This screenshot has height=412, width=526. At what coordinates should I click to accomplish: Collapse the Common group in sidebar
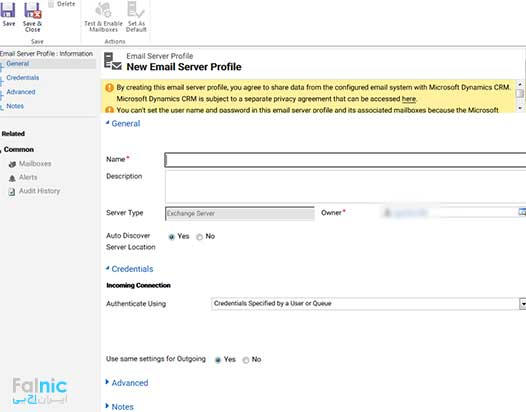pyautogui.click(x=17, y=149)
